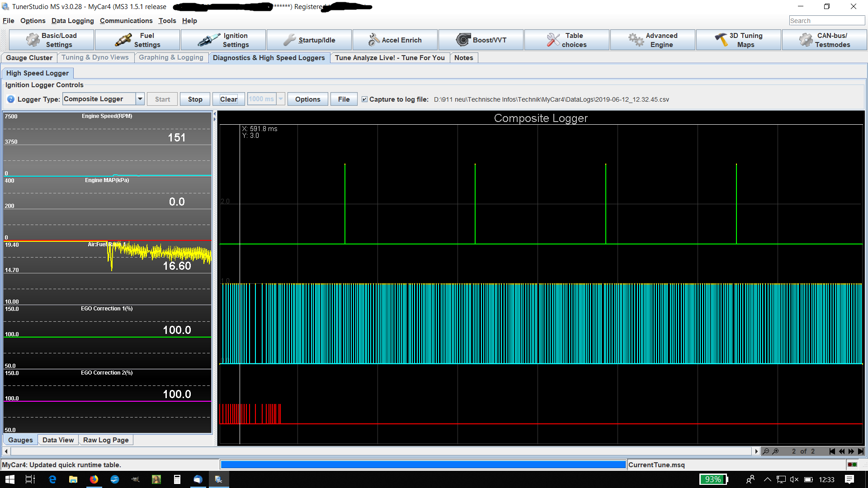Switch to Tune Analyze Live tab
Screen dimensions: 868x488
[390, 58]
